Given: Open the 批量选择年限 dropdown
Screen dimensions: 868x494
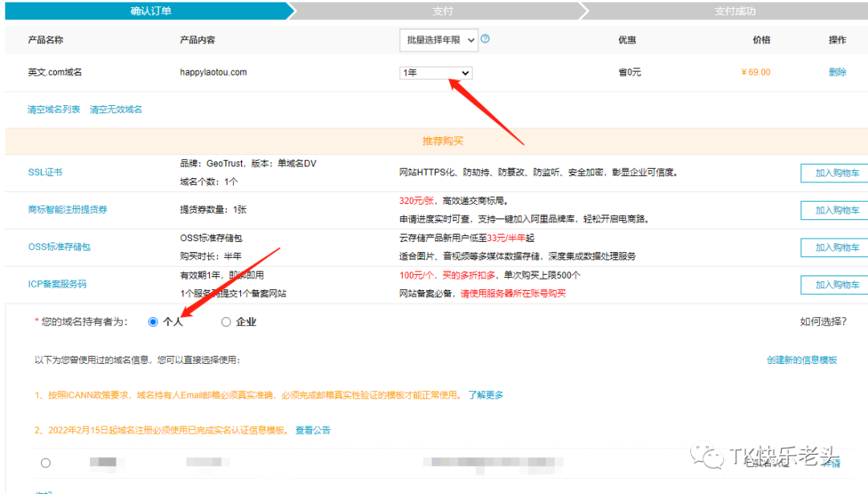Looking at the screenshot, I should 439,39.
